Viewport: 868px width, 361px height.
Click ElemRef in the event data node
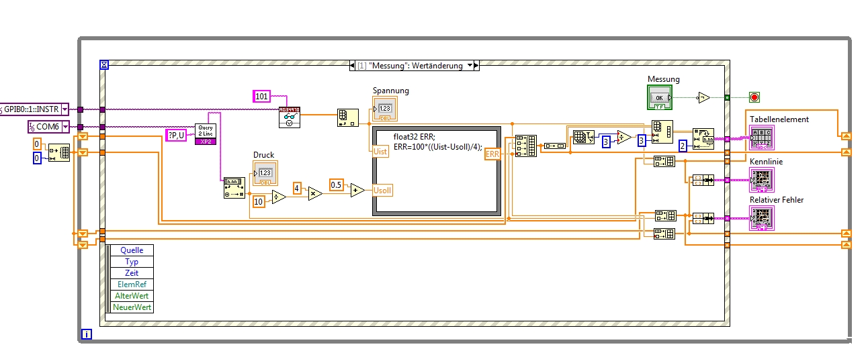click(132, 285)
